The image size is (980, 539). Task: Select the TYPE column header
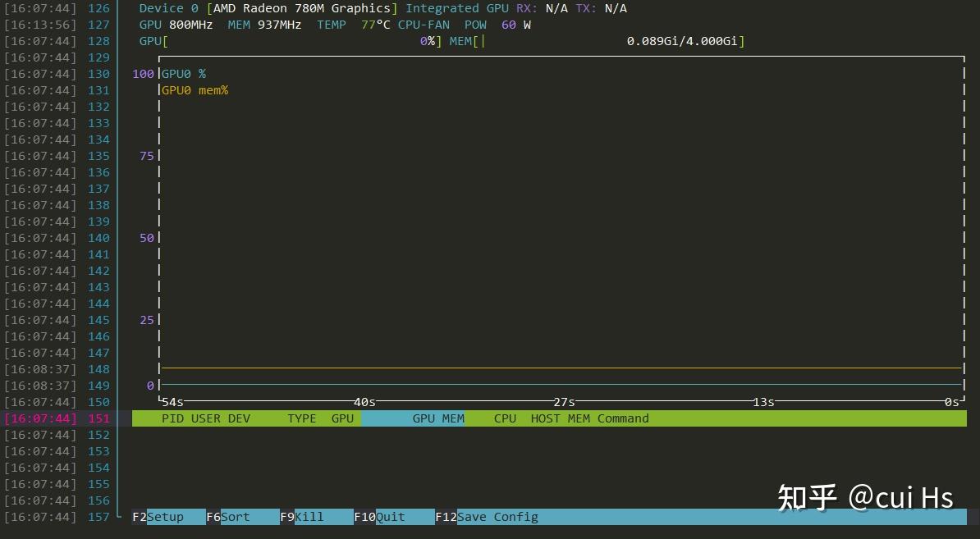point(302,418)
